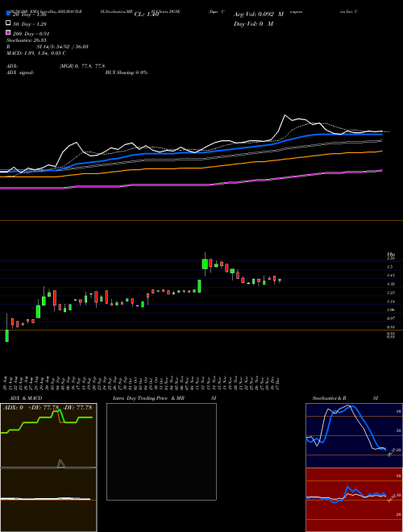
Task: Click the 'Intra Day Trading Price & MR' title
Action: pos(148,398)
